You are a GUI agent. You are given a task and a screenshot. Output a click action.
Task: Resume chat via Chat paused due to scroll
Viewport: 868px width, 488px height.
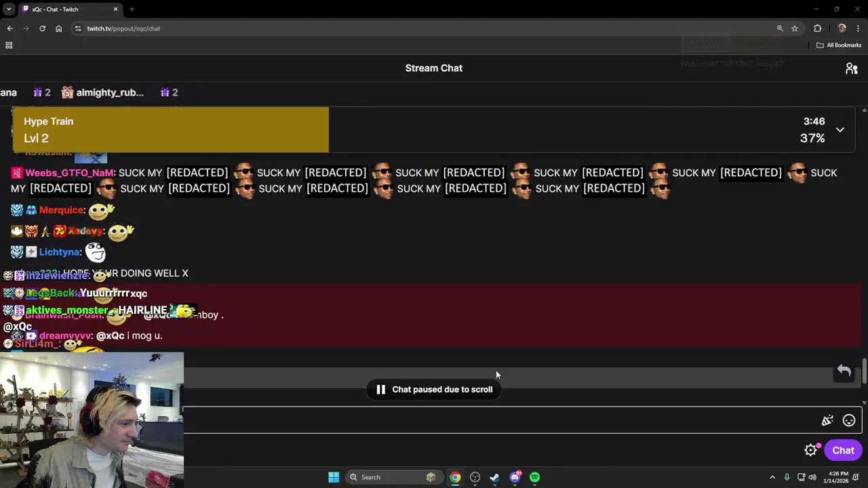click(434, 390)
